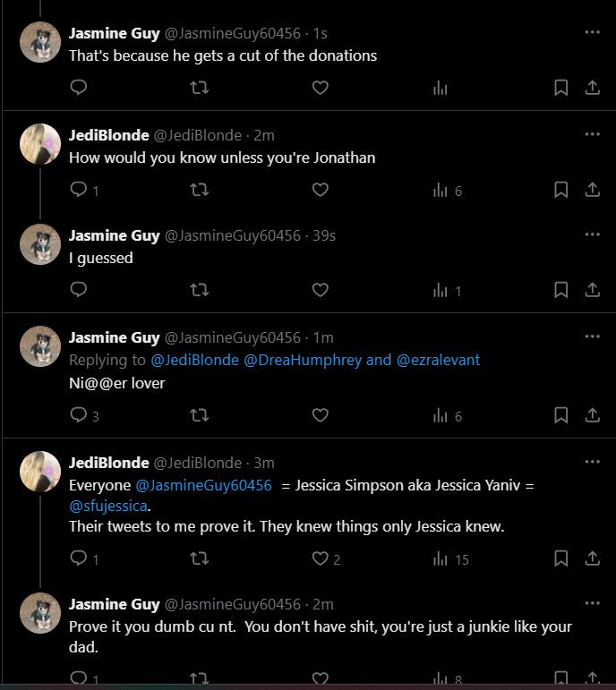
Task: Reply to the "cut of the donations" tweet
Action: [79, 88]
